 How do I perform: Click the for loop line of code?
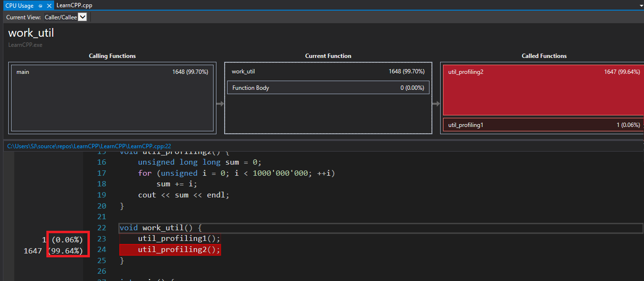coord(236,173)
